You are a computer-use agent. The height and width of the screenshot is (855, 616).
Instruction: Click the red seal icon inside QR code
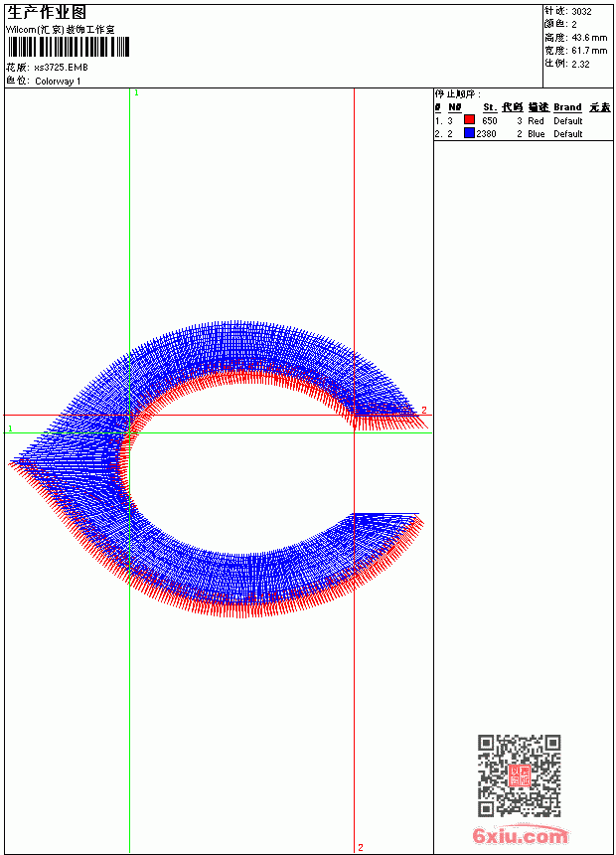pyautogui.click(x=520, y=775)
